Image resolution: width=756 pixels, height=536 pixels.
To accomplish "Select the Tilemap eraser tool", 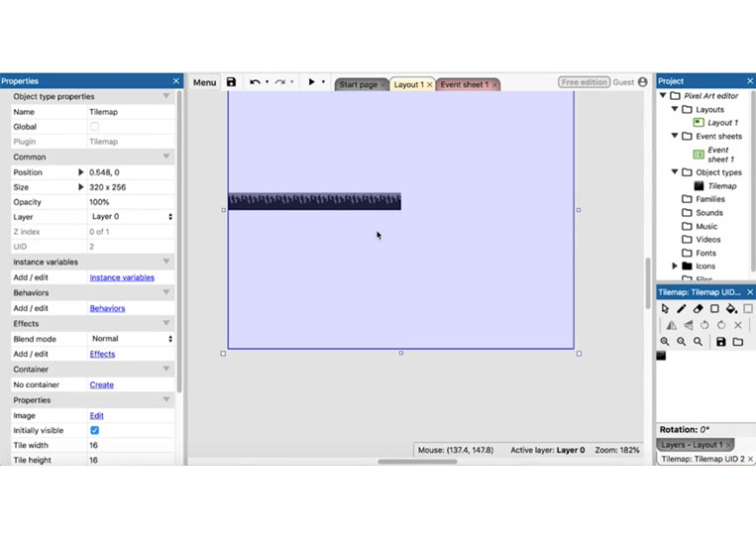I will point(698,308).
